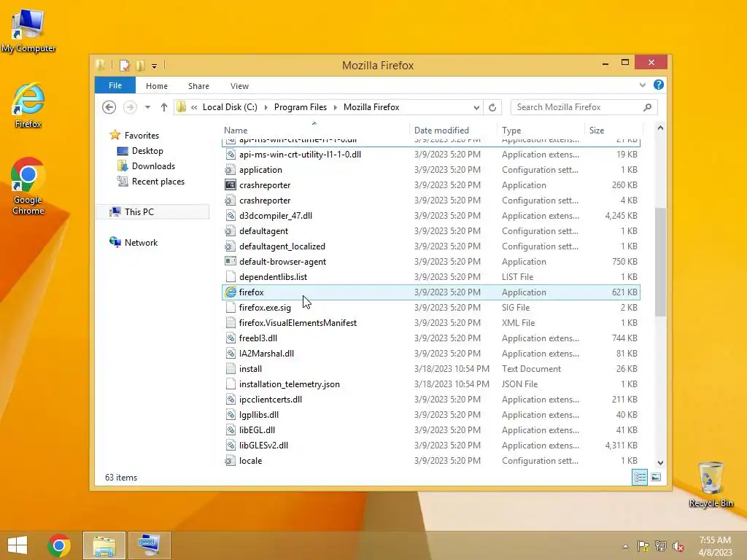Refresh the Mozilla Firefox folder
This screenshot has height=560, width=747.
[x=492, y=107]
